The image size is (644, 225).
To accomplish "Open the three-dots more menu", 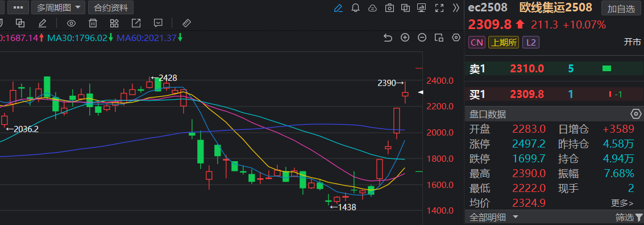I will click(x=19, y=7).
